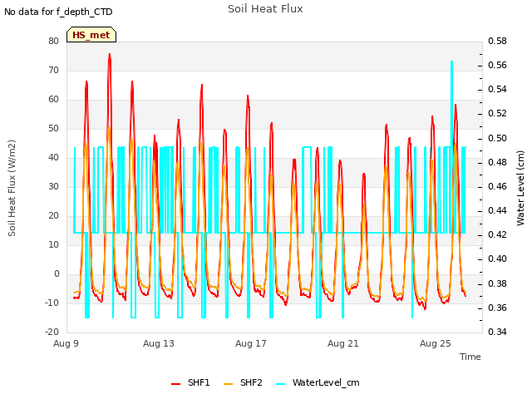Click the 0.44 right-axis tick label
The height and width of the screenshot is (399, 532).
pyautogui.click(x=497, y=210)
